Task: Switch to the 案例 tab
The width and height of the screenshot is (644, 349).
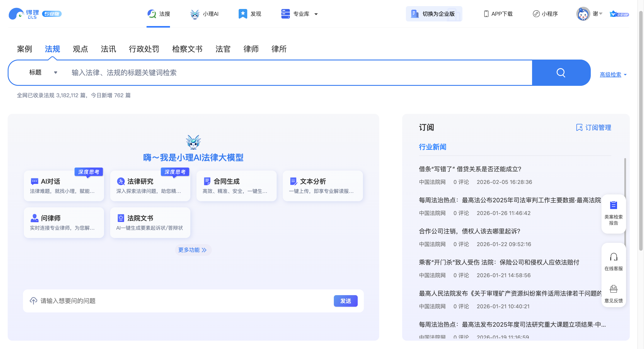Action: 24,49
